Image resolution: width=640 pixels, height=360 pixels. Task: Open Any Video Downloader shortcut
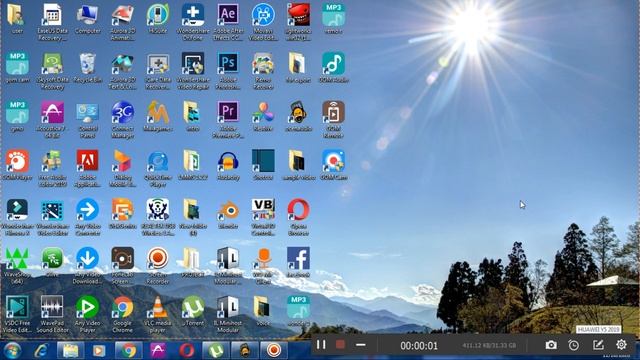coord(87,266)
